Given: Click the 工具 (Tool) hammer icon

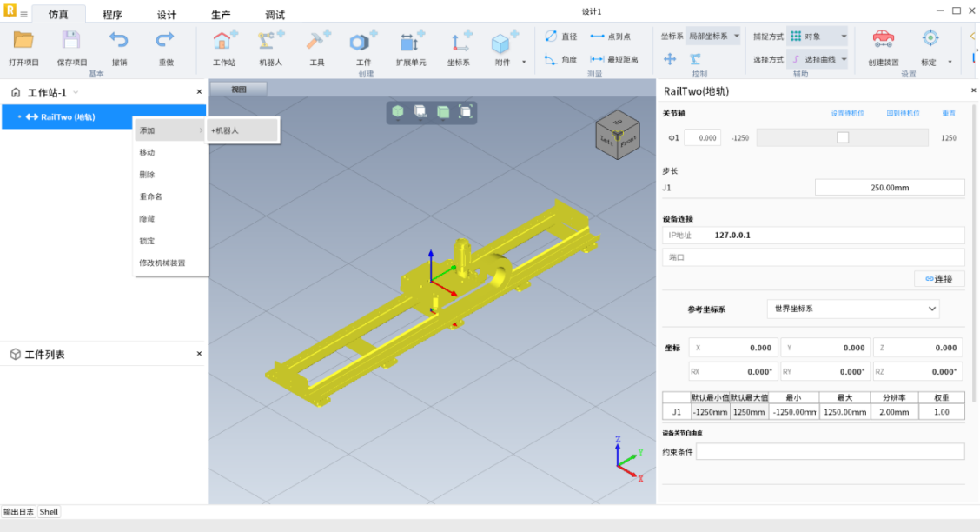Looking at the screenshot, I should pyautogui.click(x=317, y=42).
